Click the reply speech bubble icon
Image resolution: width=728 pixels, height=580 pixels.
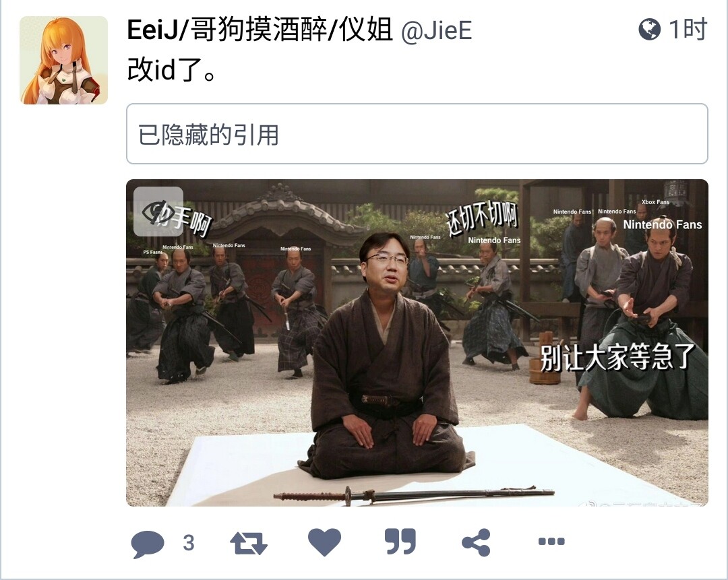coord(148,544)
